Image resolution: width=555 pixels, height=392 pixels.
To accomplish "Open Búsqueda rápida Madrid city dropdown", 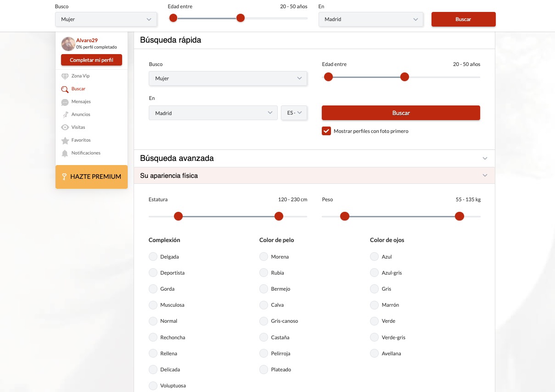I will tap(213, 113).
